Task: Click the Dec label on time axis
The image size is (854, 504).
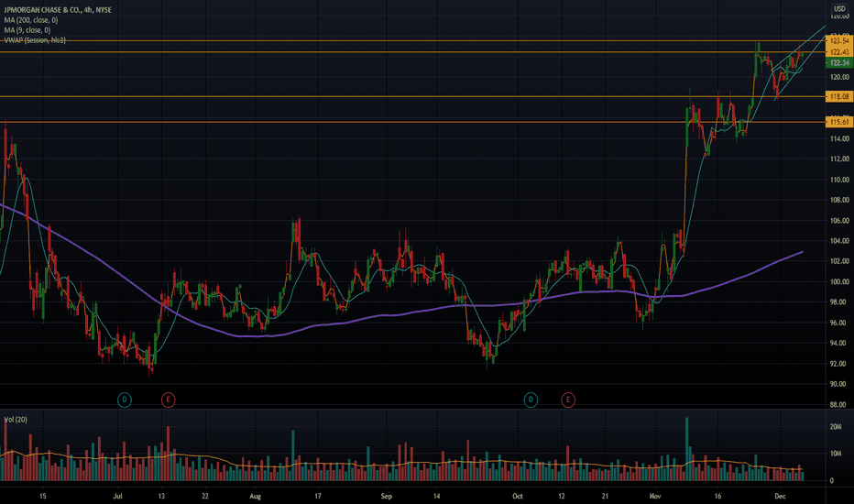Action: click(x=781, y=497)
